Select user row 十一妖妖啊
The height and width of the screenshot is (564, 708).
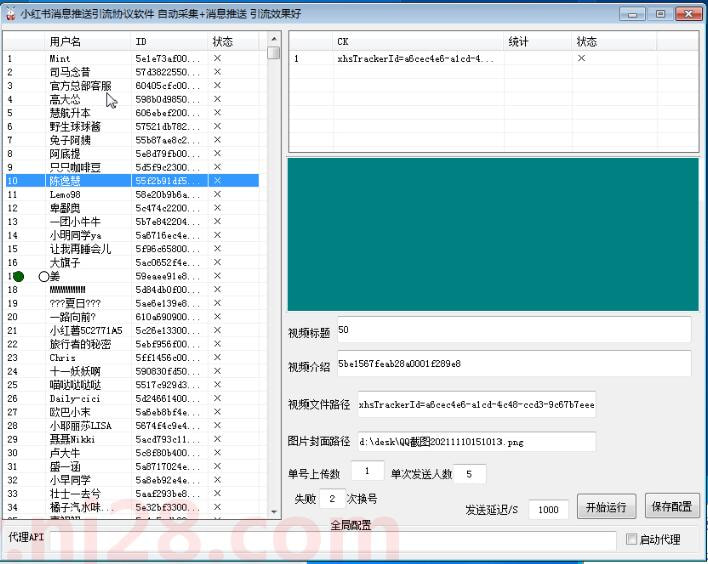[132, 371]
